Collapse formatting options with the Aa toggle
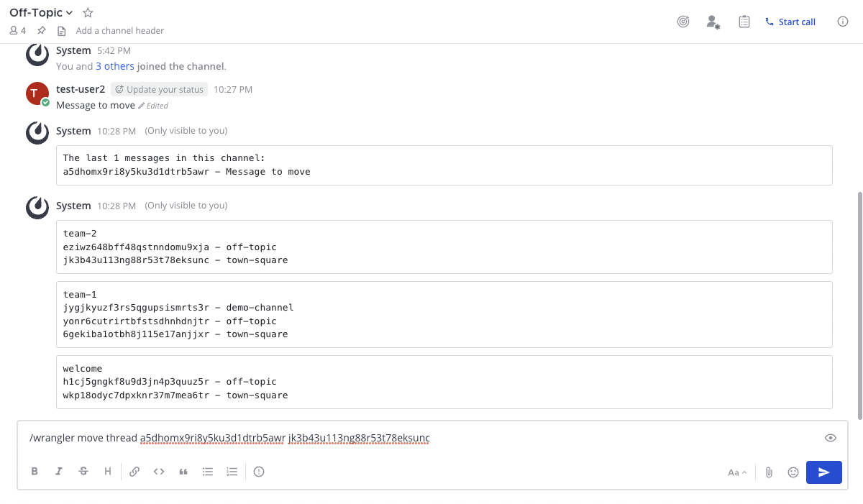Image resolution: width=863 pixels, height=504 pixels. tap(736, 472)
